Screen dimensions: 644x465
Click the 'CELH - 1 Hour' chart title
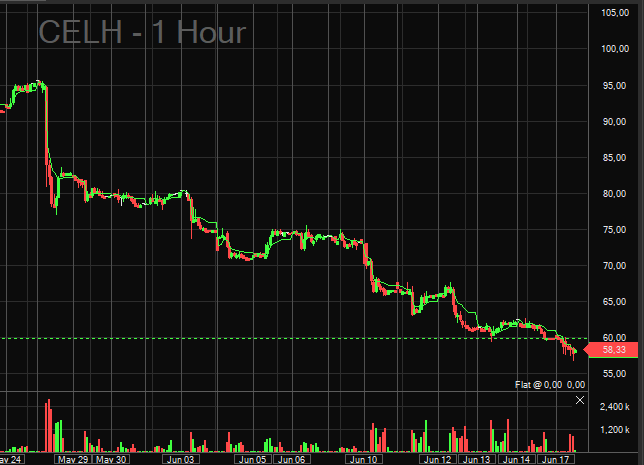[x=142, y=32]
